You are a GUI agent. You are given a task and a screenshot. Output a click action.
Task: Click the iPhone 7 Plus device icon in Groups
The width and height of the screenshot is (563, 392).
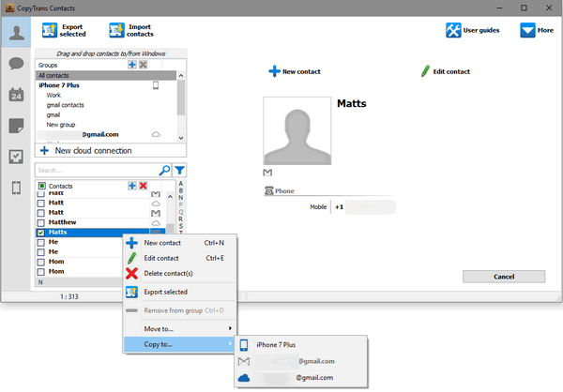tap(156, 85)
